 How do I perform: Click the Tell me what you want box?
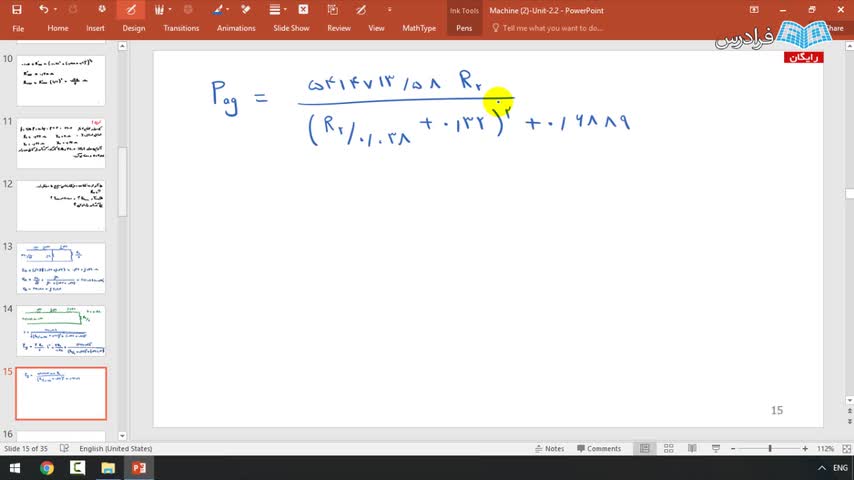point(547,28)
